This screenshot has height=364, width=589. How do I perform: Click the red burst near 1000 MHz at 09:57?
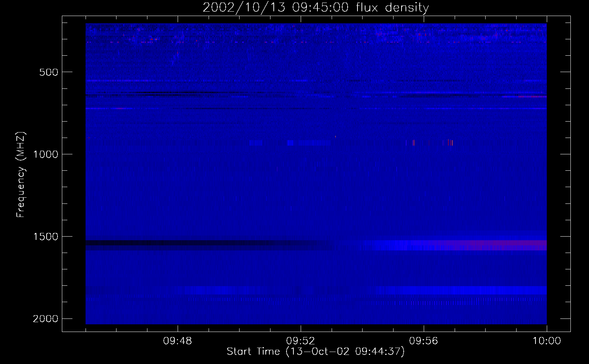click(x=451, y=143)
